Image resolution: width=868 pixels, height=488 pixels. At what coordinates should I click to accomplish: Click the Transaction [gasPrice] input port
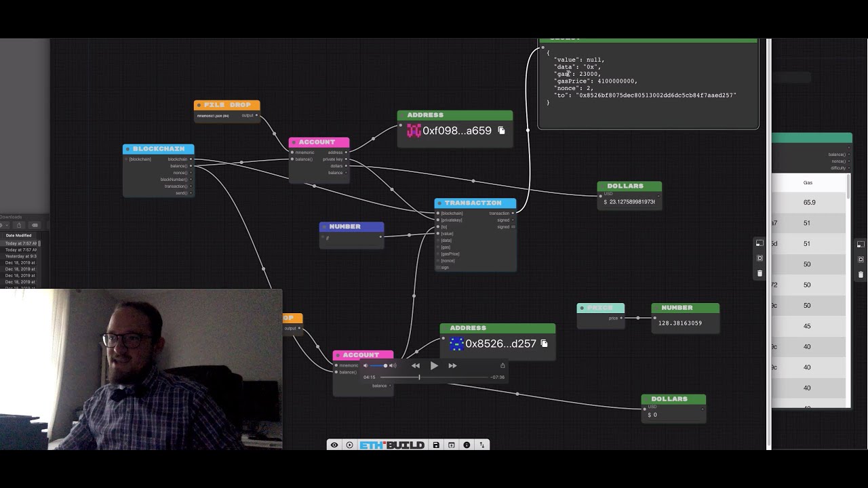click(438, 254)
